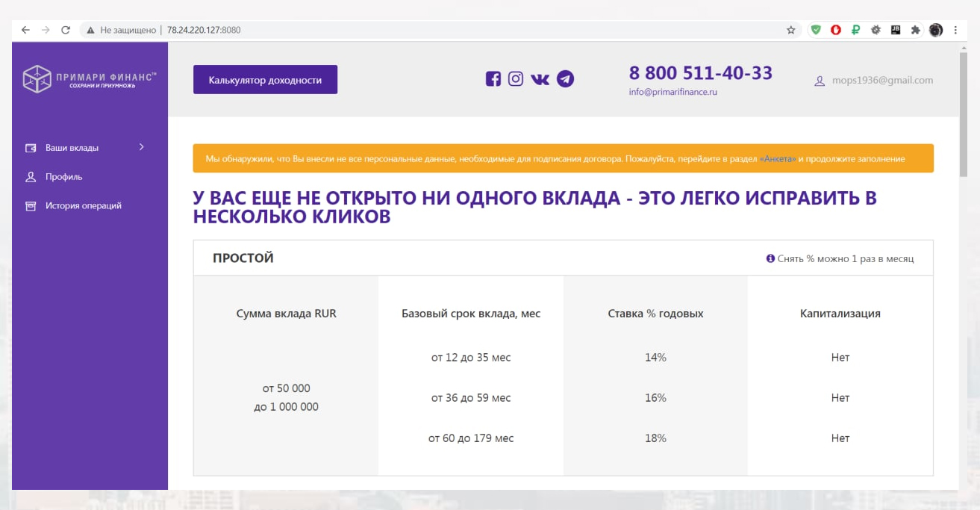
Task: Expand the Ваши вклады sidebar chevron
Action: (142, 147)
